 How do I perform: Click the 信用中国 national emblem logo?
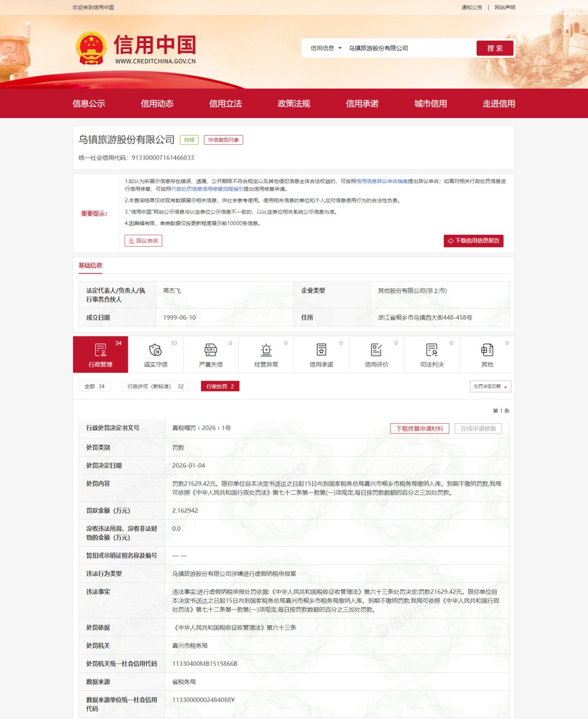click(x=91, y=48)
